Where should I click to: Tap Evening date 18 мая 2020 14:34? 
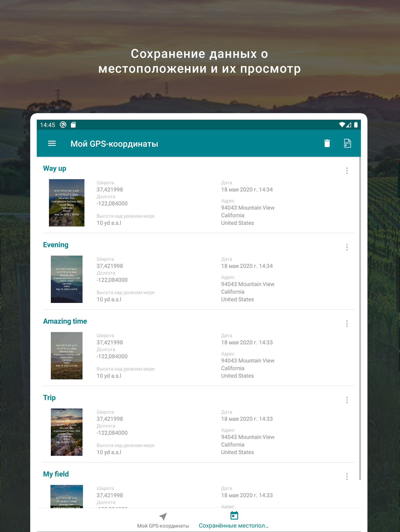point(247,266)
